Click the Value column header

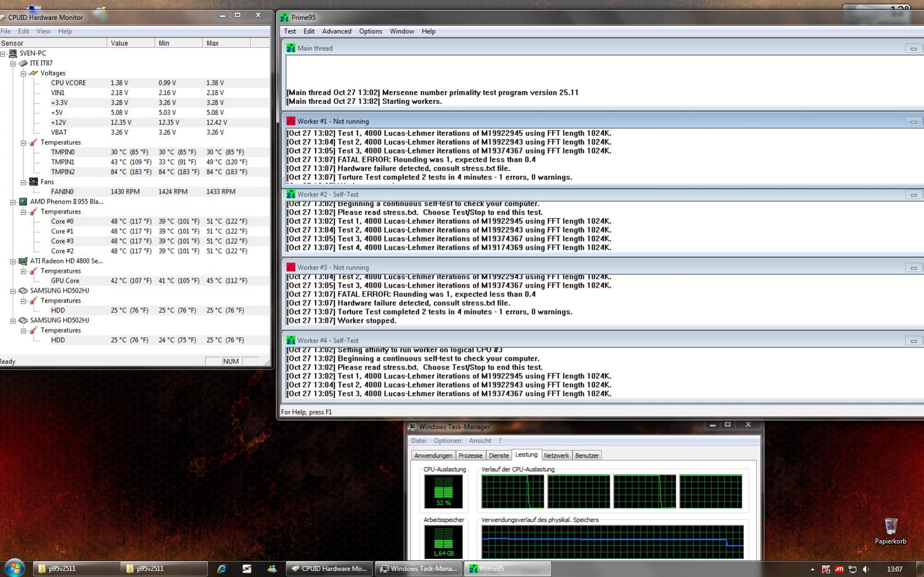[x=131, y=43]
